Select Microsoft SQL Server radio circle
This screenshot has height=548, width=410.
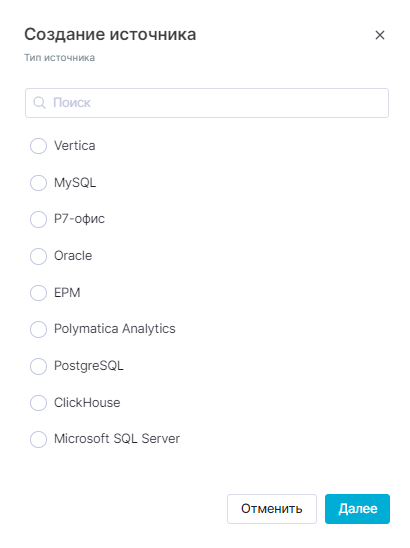(x=38, y=439)
